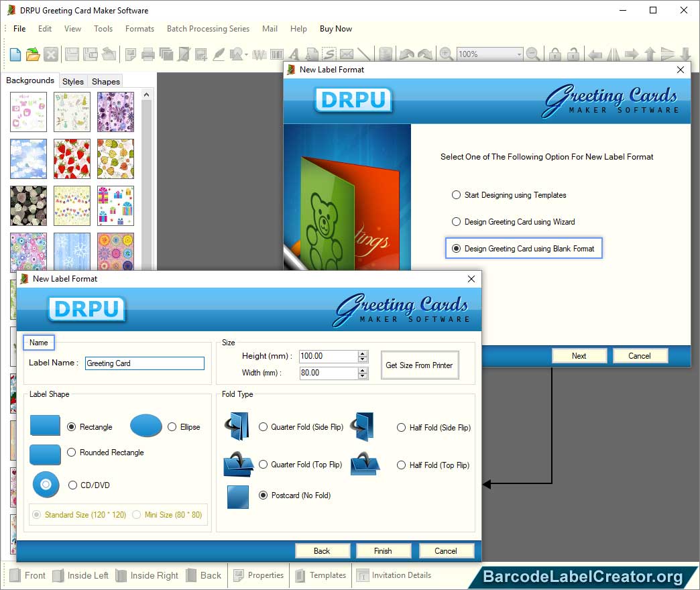This screenshot has width=700, height=590.
Task: Click the database icon in toolbar
Action: [386, 54]
